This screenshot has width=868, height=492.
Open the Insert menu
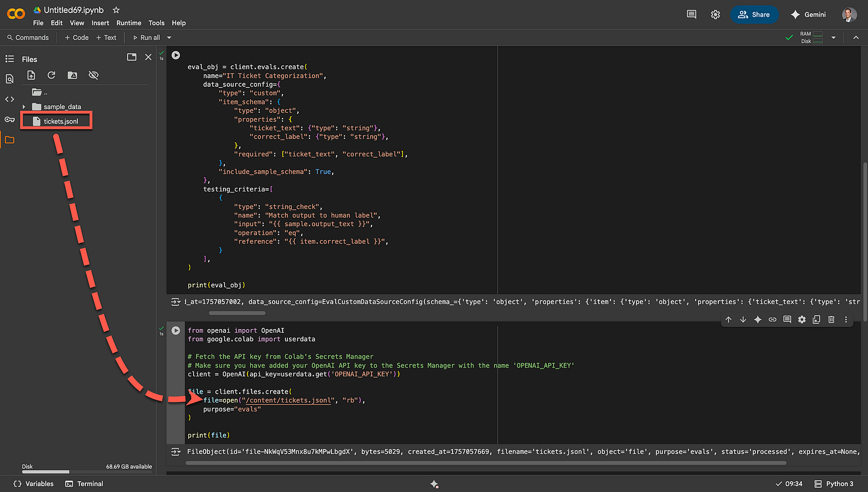click(100, 23)
